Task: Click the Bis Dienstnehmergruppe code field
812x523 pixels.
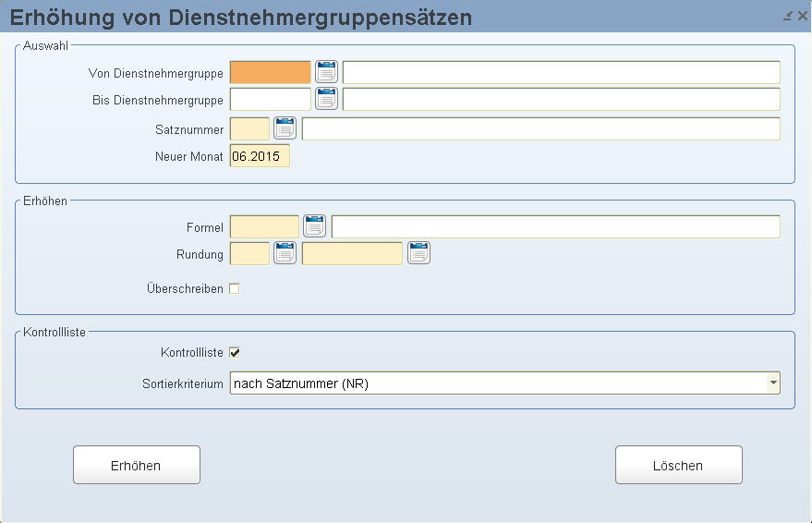Action: tap(270, 99)
